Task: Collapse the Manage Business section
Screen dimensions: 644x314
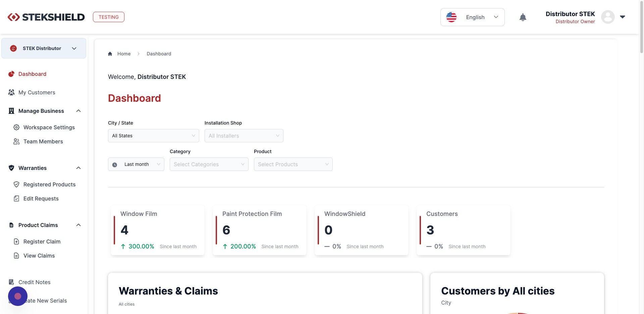Action: pyautogui.click(x=78, y=111)
